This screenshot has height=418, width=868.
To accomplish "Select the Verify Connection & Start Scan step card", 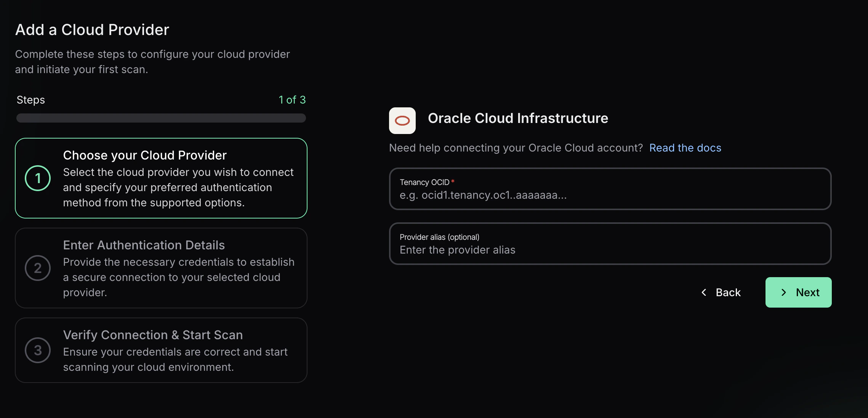I will point(161,350).
